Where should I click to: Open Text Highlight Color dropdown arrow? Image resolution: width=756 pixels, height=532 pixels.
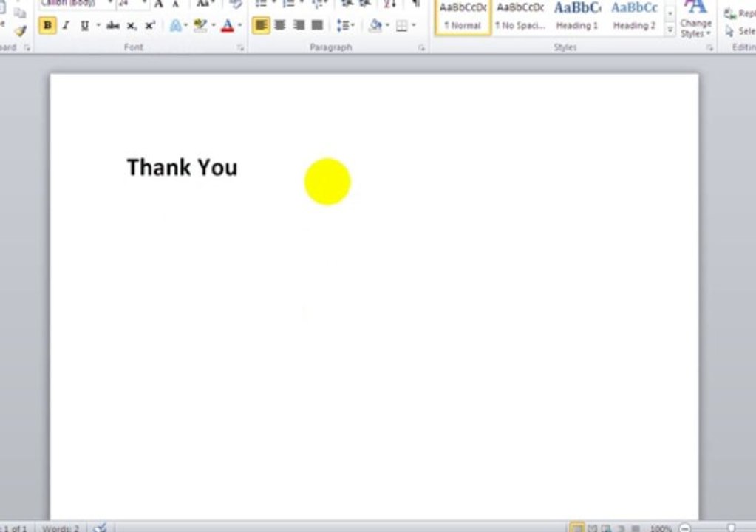214,25
